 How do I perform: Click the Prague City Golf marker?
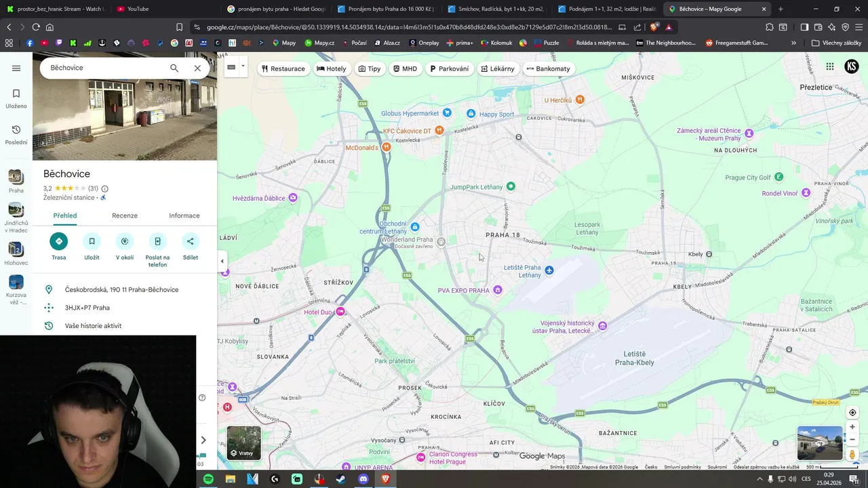(778, 177)
